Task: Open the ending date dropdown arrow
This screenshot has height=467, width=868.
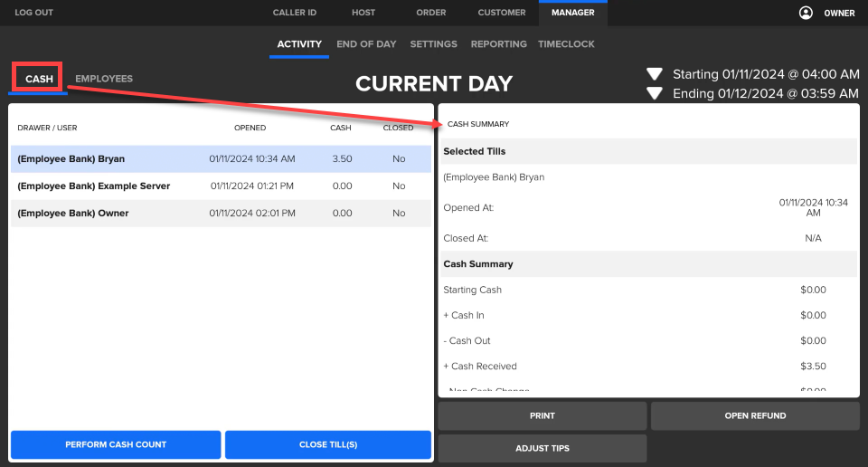Action: (x=656, y=93)
